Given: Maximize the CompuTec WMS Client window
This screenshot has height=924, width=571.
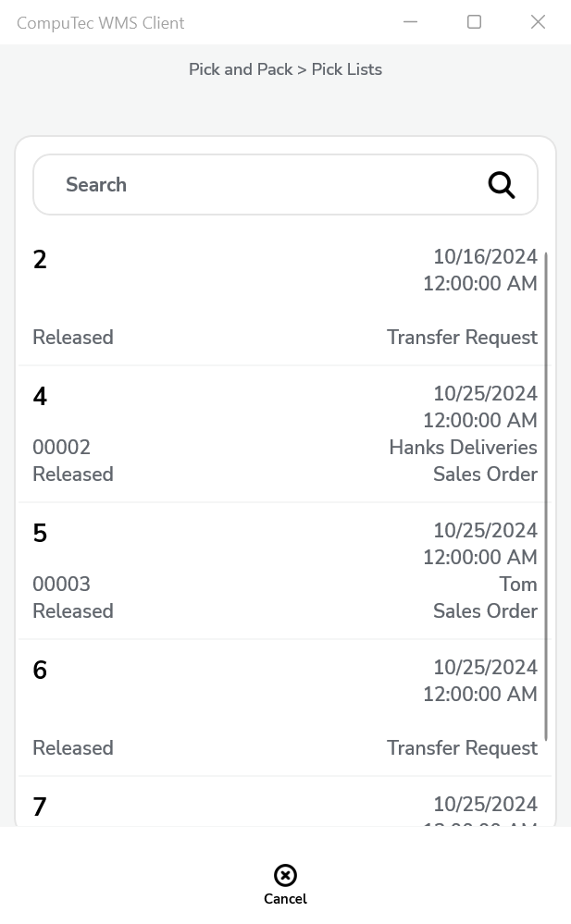Looking at the screenshot, I should click(x=474, y=22).
